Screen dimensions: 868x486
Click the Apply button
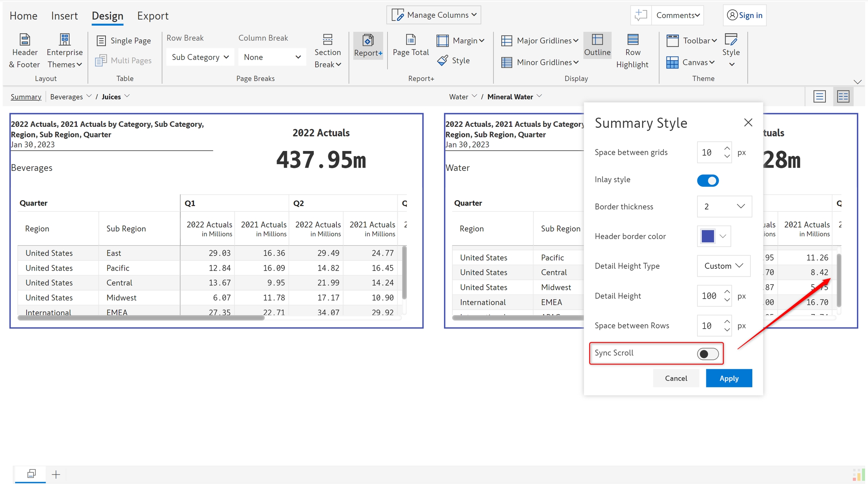click(729, 378)
